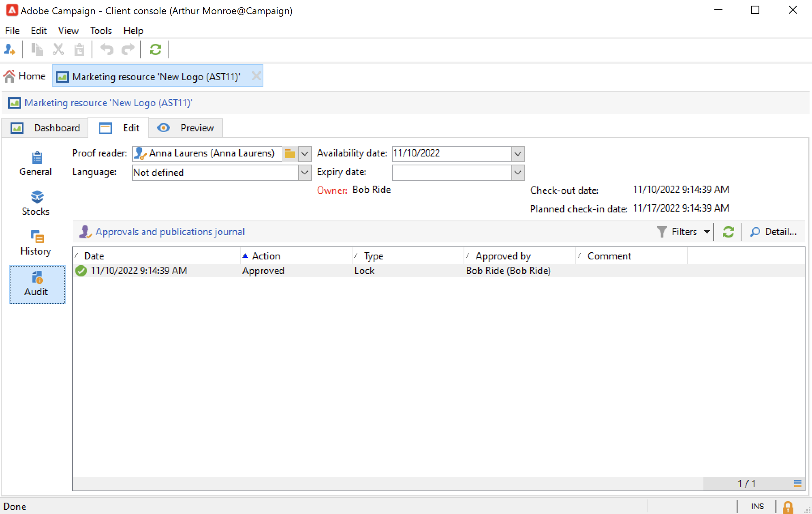
Task: Click the proof reader folder icon
Action: coord(290,154)
